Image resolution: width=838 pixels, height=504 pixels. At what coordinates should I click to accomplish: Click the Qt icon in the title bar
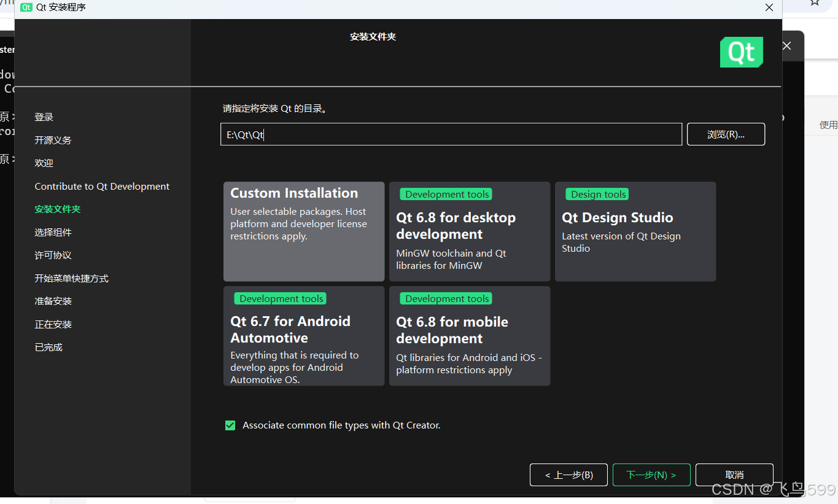[26, 7]
